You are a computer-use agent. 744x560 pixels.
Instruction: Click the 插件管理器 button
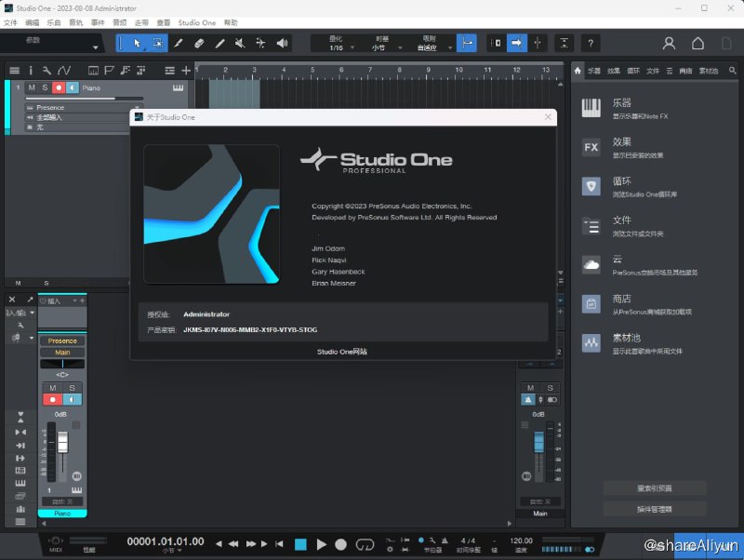(655, 508)
